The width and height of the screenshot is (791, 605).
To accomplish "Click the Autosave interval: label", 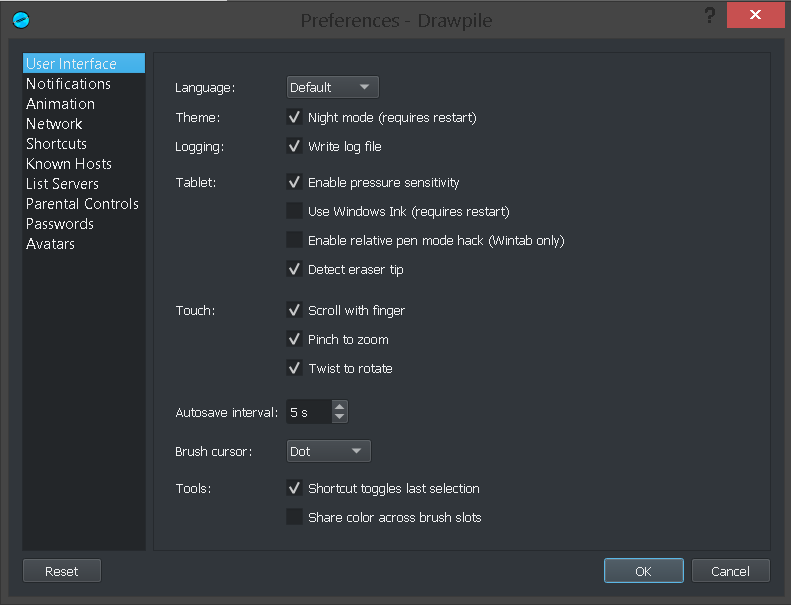I will click(x=227, y=412).
